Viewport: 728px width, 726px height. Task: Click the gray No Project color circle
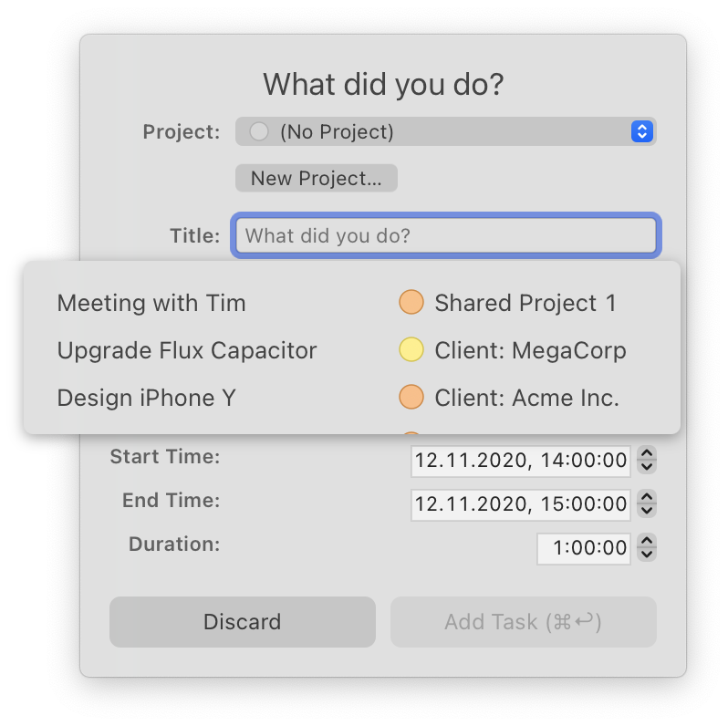coord(259,132)
